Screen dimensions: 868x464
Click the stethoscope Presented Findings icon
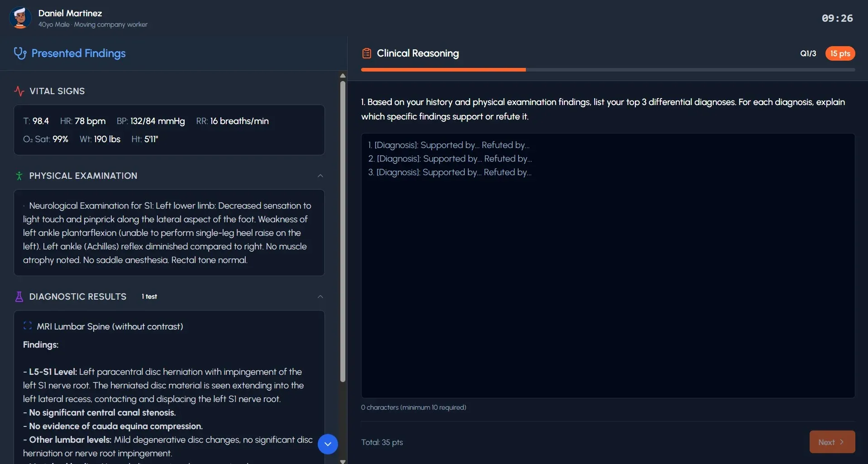(20, 53)
